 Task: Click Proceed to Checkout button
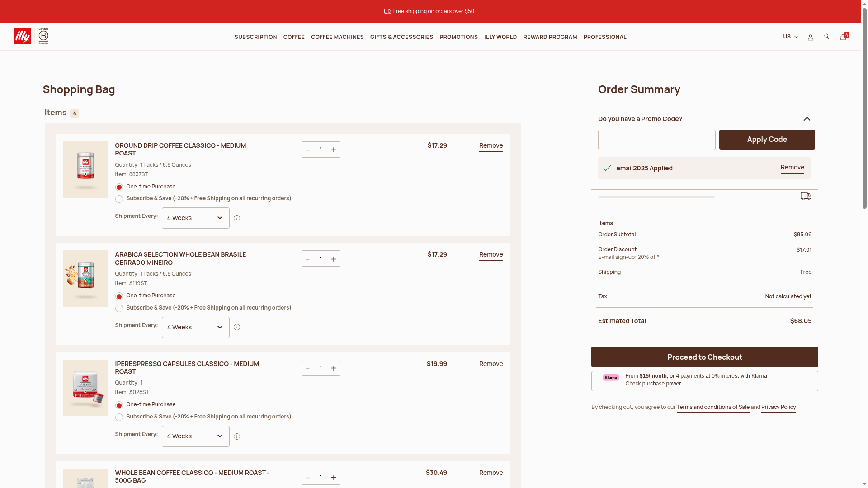(704, 357)
